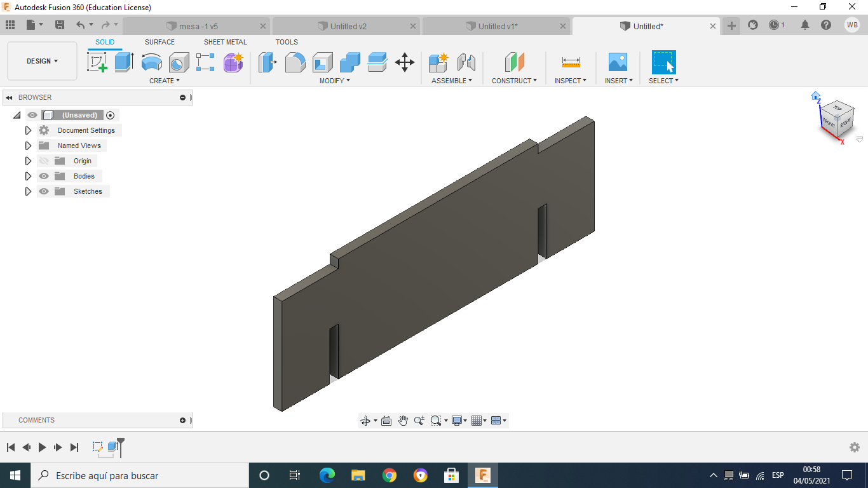Expand the Origin node
The height and width of the screenshot is (488, 868).
pos(28,161)
